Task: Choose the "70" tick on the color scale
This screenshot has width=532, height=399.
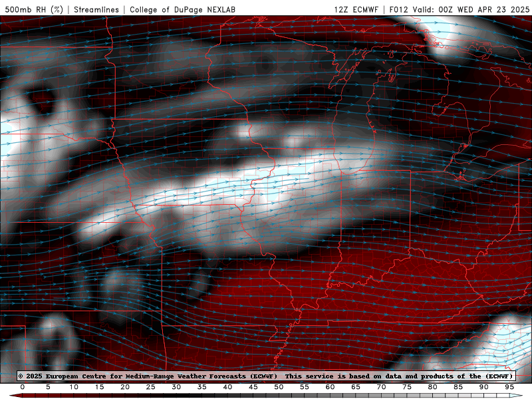Action: tap(381, 387)
